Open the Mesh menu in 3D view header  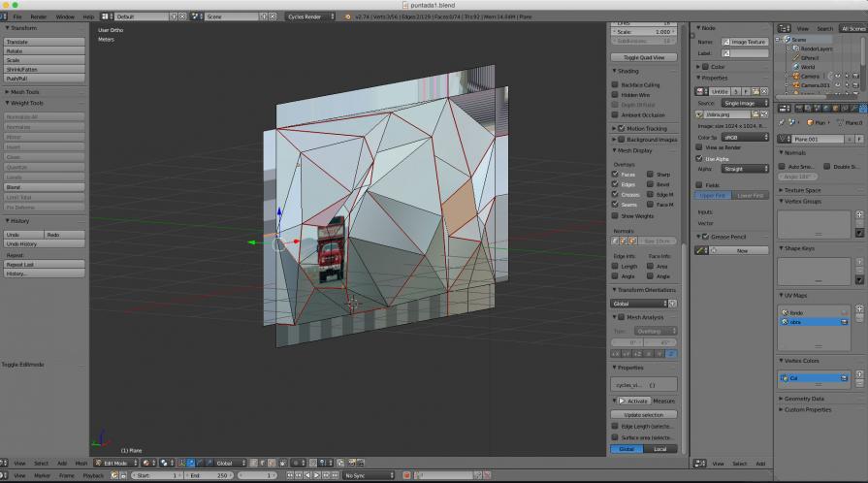80,463
